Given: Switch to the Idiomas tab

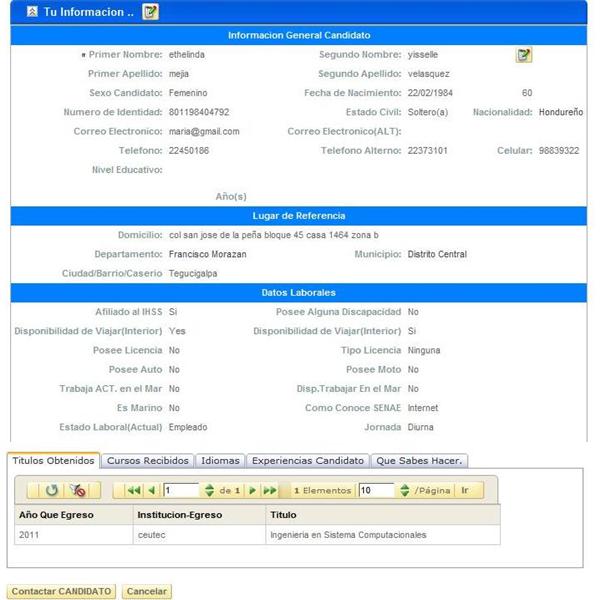Looking at the screenshot, I should (x=220, y=461).
